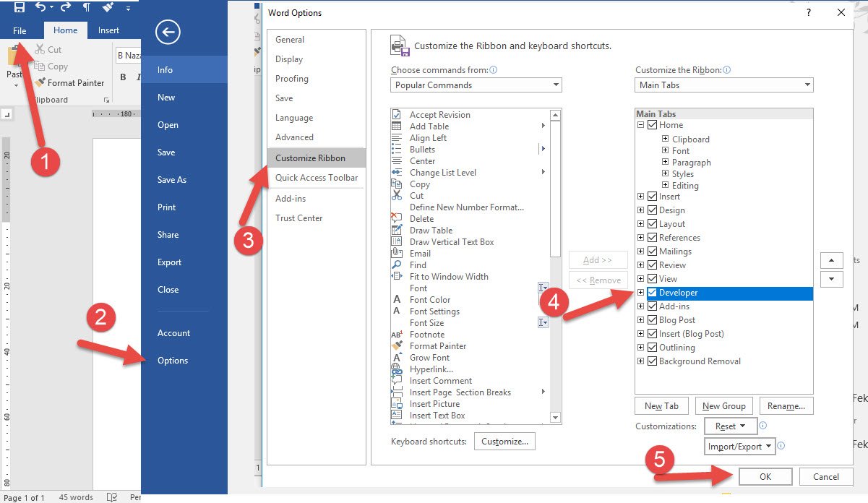This screenshot has width=868, height=503.
Task: Expand the Insert tab tree node
Action: pos(641,197)
